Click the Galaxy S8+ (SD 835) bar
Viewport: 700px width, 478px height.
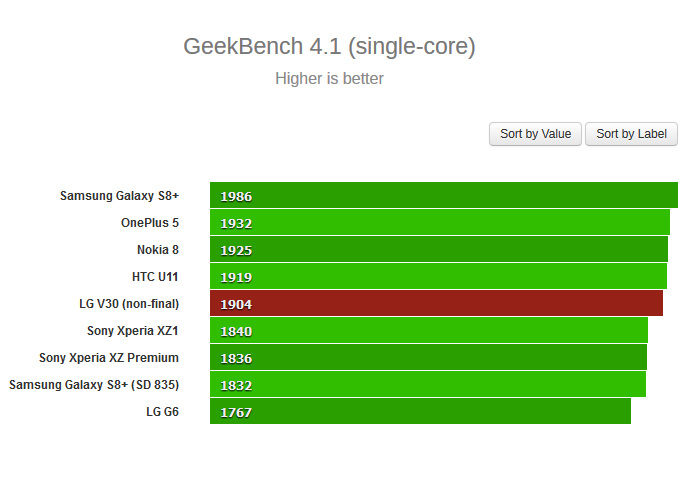(x=427, y=385)
